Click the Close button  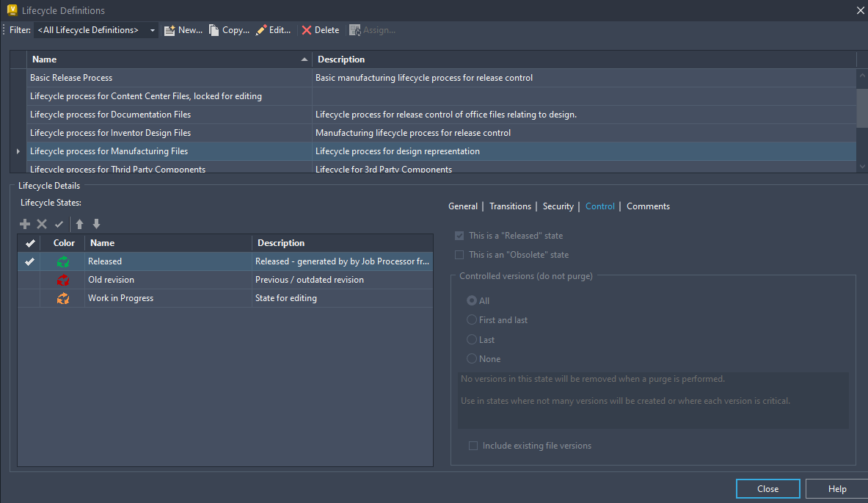click(x=767, y=488)
